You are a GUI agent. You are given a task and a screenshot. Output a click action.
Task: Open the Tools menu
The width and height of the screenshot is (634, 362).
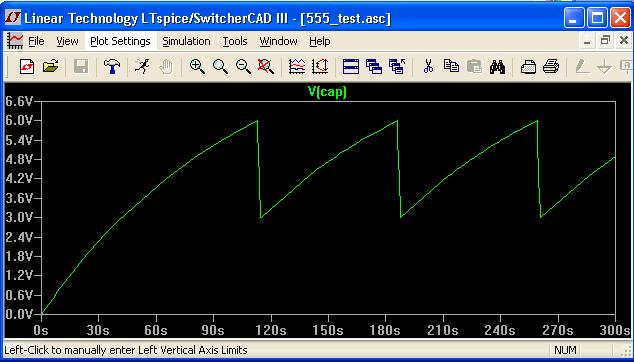pos(235,41)
